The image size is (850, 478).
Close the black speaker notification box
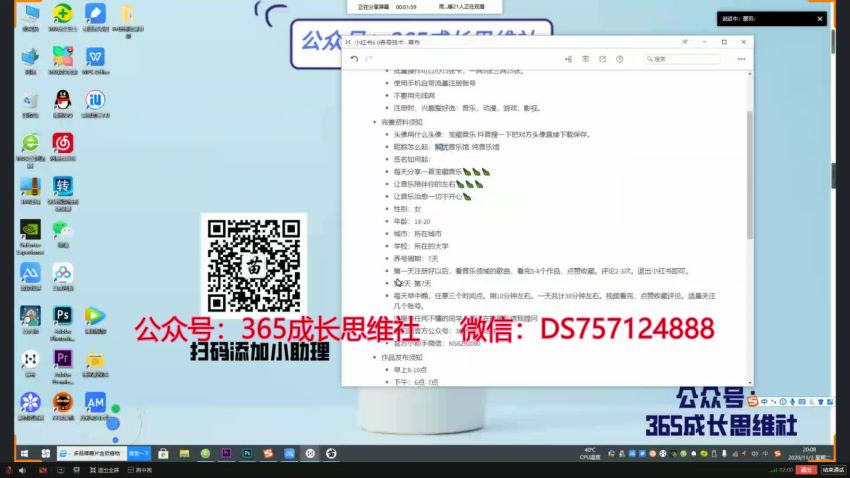point(820,18)
